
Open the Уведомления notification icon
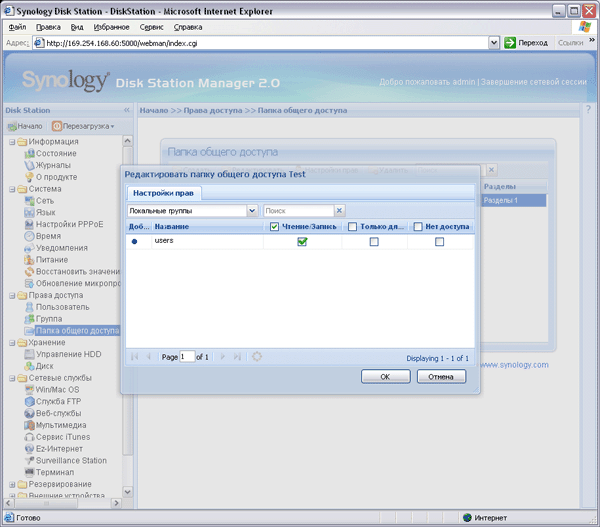29,248
